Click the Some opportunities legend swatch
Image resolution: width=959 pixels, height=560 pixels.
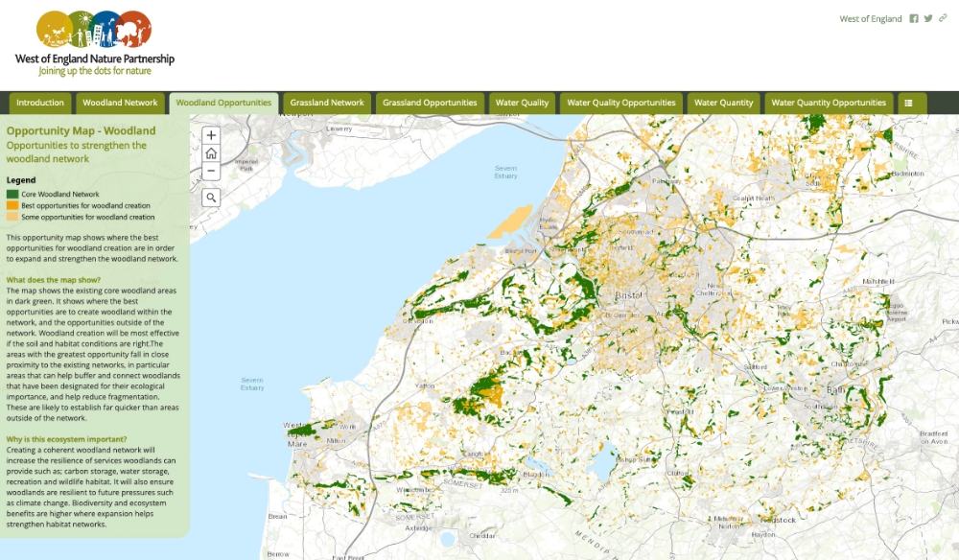coord(12,217)
